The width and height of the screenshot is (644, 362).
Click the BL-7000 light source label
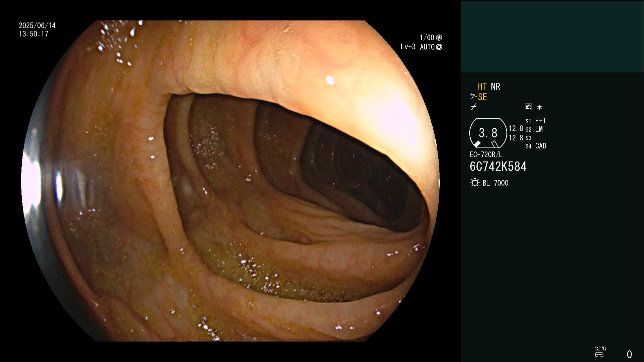click(495, 183)
